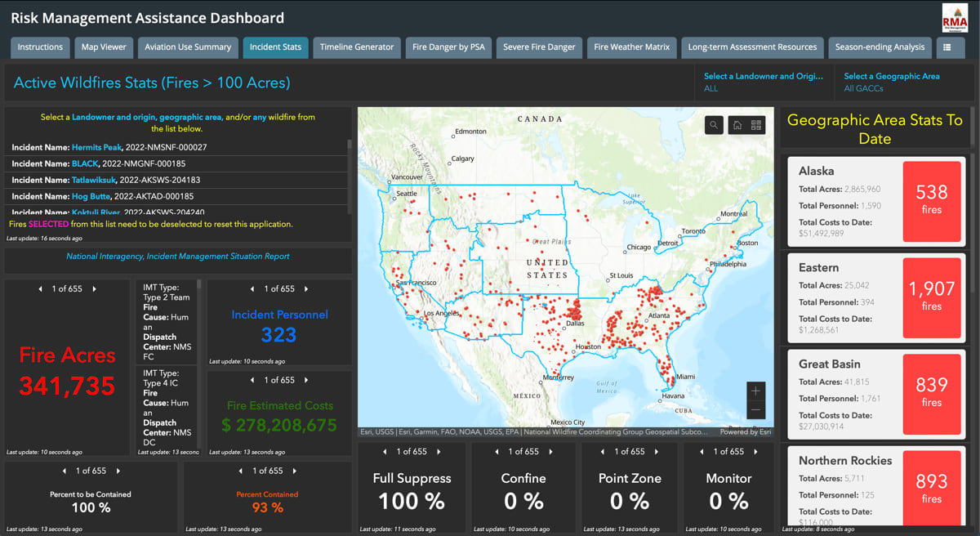The height and width of the screenshot is (536, 980).
Task: Zoom out on the map with the minus icon
Action: pyautogui.click(x=755, y=409)
